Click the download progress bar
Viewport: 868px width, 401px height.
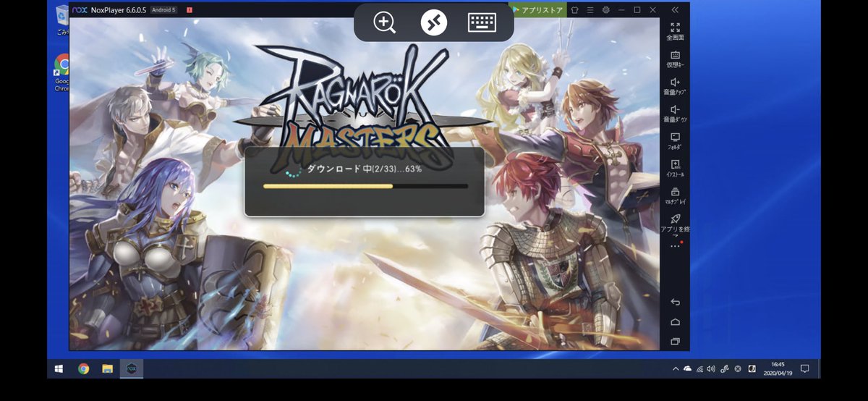[365, 186]
